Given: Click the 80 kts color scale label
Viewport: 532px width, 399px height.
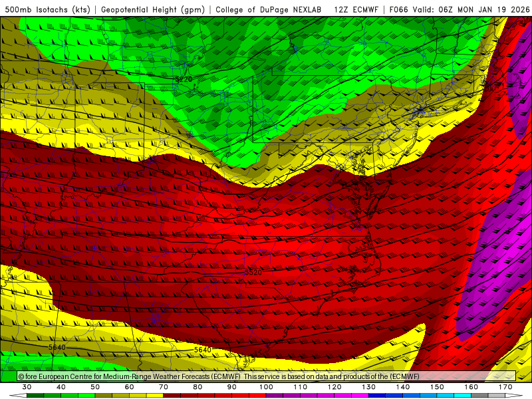Looking at the screenshot, I should [198, 387].
